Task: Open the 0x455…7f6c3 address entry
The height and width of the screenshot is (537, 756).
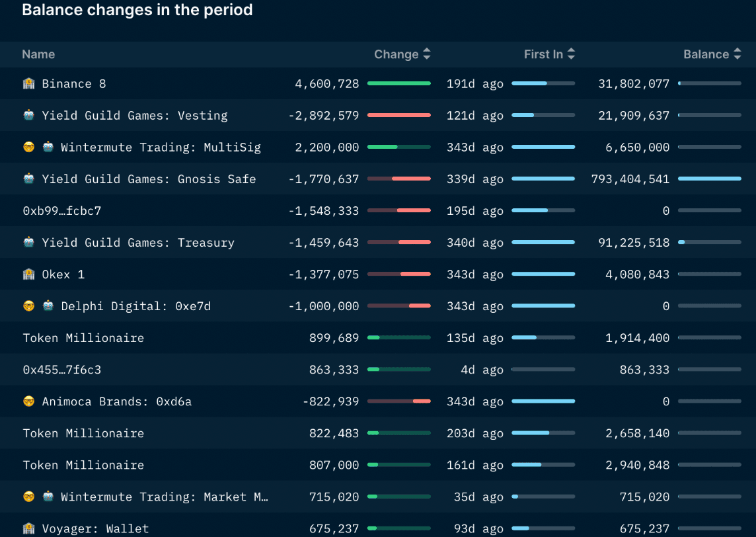Action: point(62,370)
